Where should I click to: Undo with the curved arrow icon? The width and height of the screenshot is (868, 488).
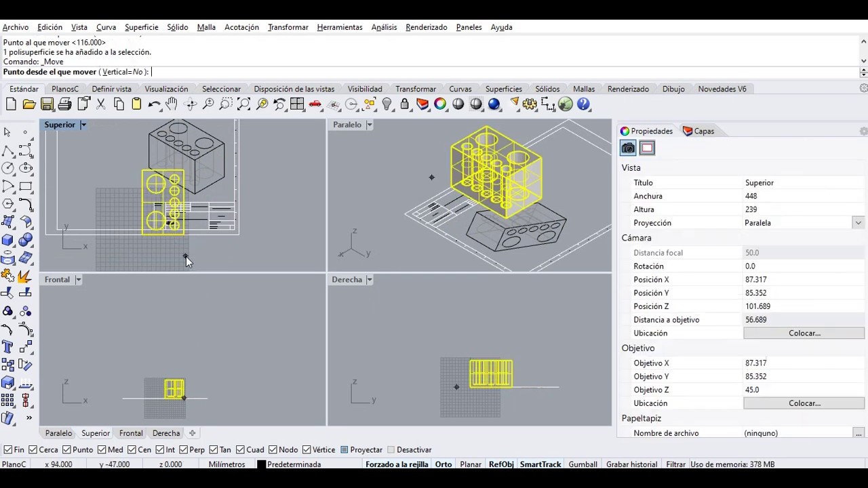click(x=155, y=104)
